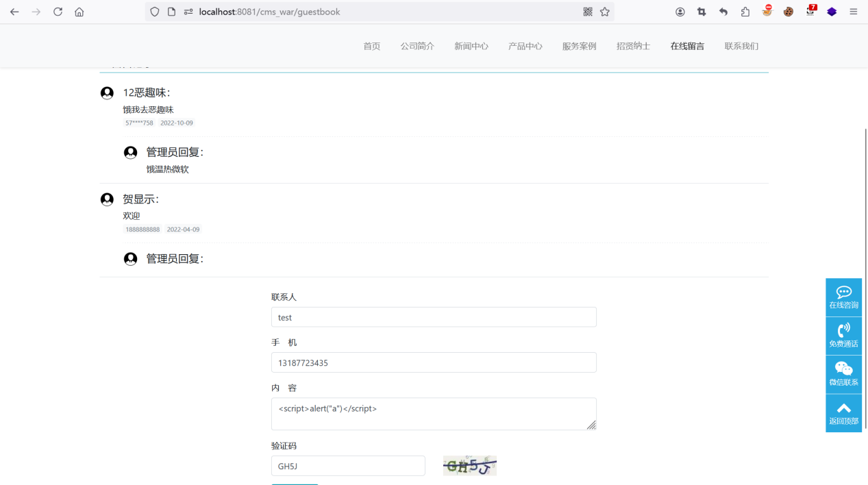Screen dimensions: 868x485
Task: Open the browser hamburger menu
Action: [854, 12]
